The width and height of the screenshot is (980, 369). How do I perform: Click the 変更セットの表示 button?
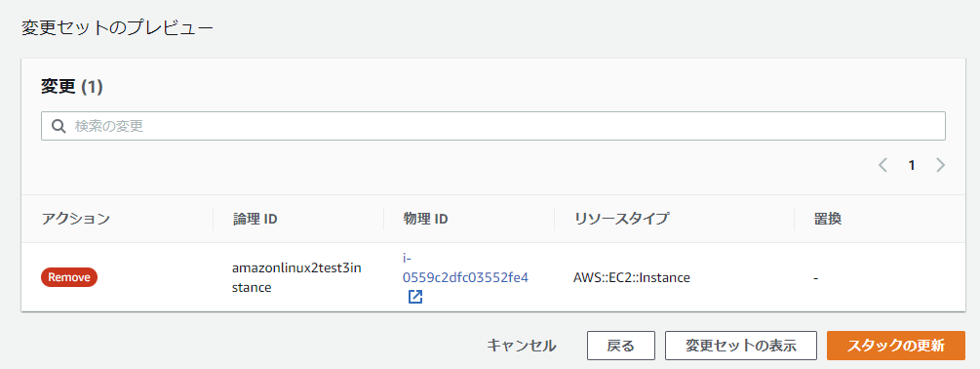pos(741,346)
